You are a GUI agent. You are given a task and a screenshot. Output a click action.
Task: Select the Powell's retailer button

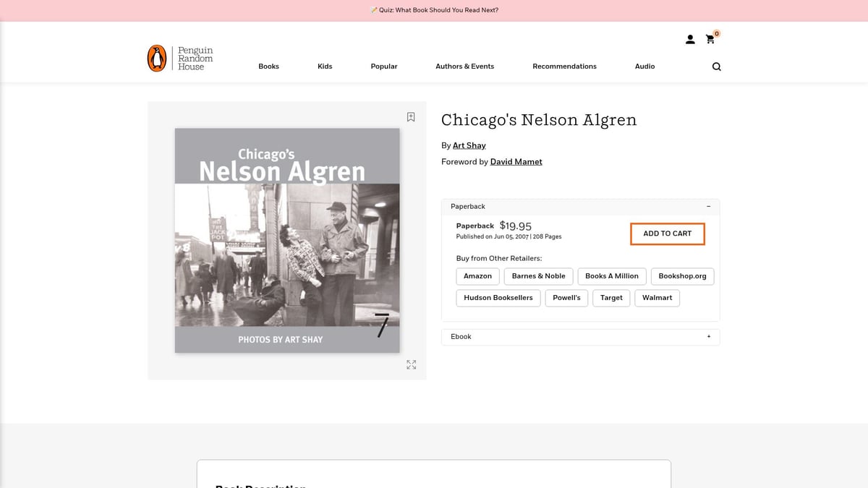click(566, 298)
